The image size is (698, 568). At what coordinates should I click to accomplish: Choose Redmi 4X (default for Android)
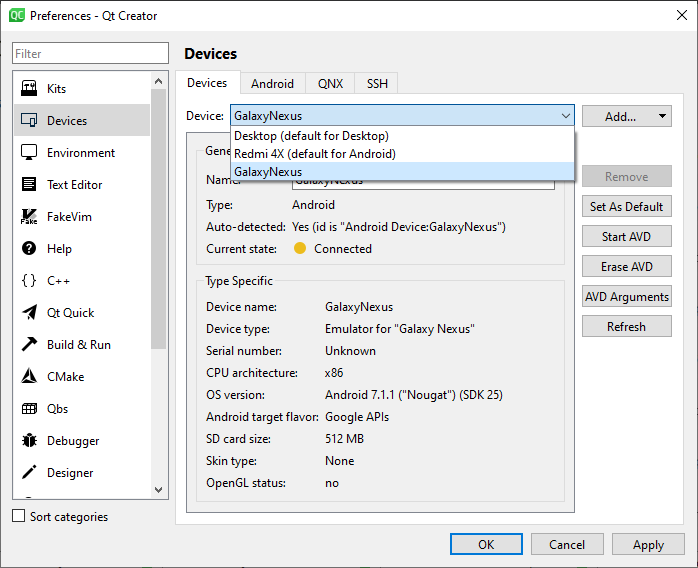pyautogui.click(x=402, y=154)
